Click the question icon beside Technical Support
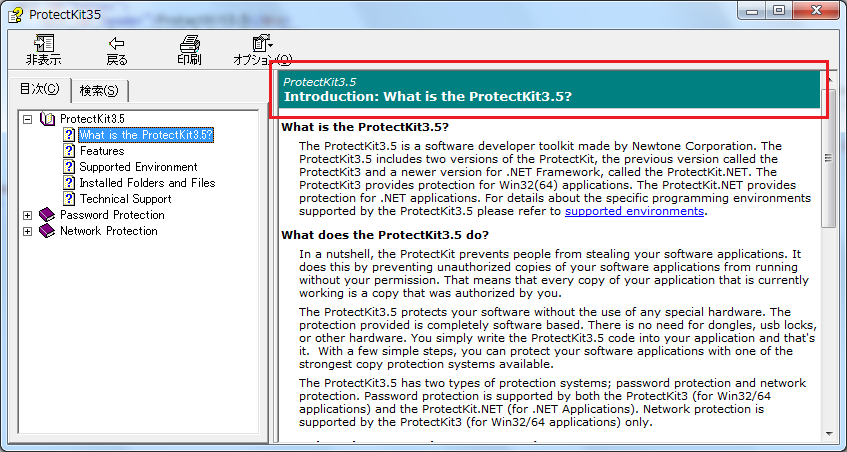847x452 pixels. pyautogui.click(x=69, y=199)
